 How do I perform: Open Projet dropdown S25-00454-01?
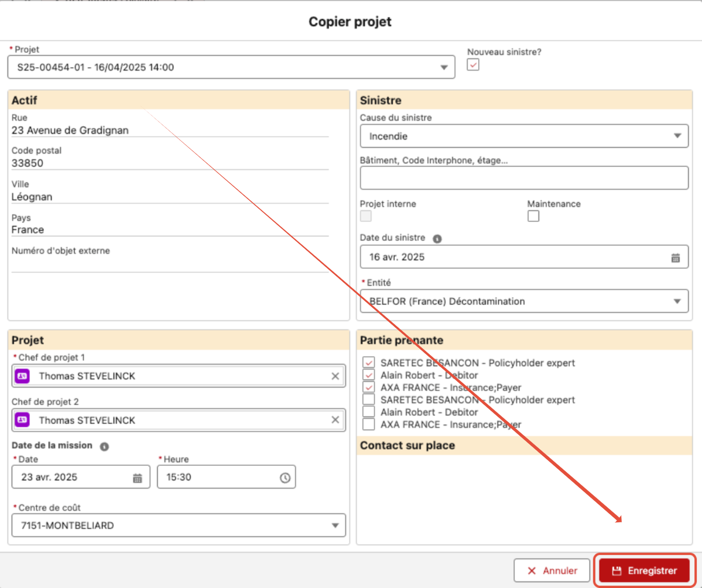(231, 67)
